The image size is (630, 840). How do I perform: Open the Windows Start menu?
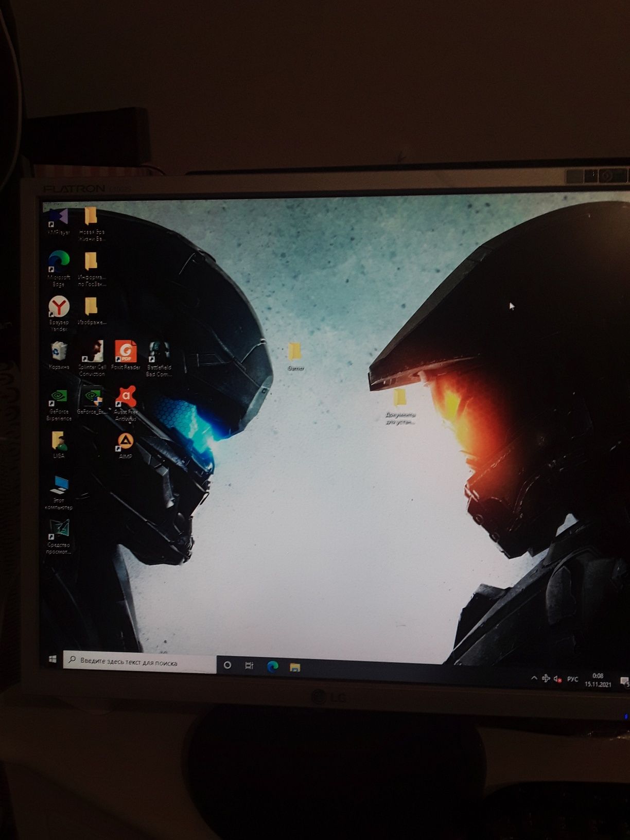[52, 659]
